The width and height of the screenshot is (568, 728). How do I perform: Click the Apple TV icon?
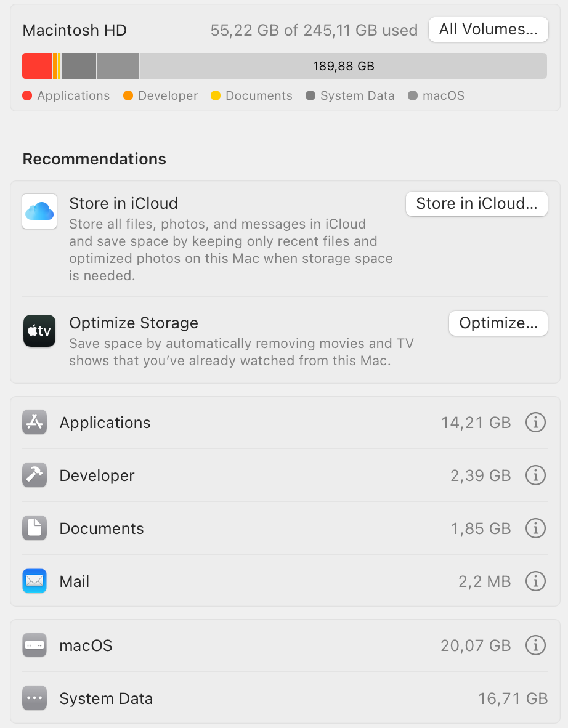coord(39,331)
